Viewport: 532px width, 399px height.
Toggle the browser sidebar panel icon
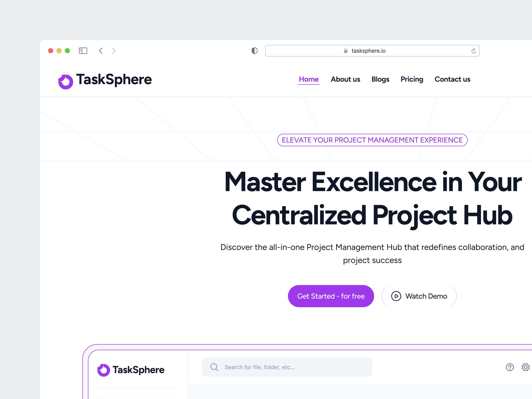pos(83,51)
